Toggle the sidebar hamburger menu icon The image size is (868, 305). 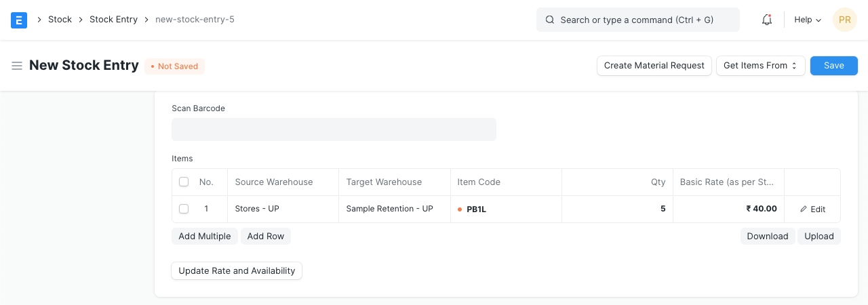[17, 66]
